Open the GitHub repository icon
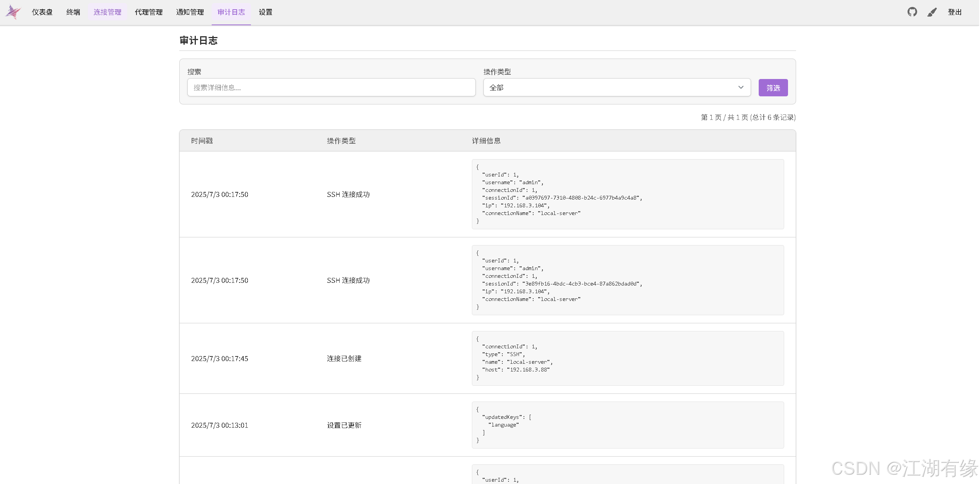The height and width of the screenshot is (484, 980). coord(912,12)
